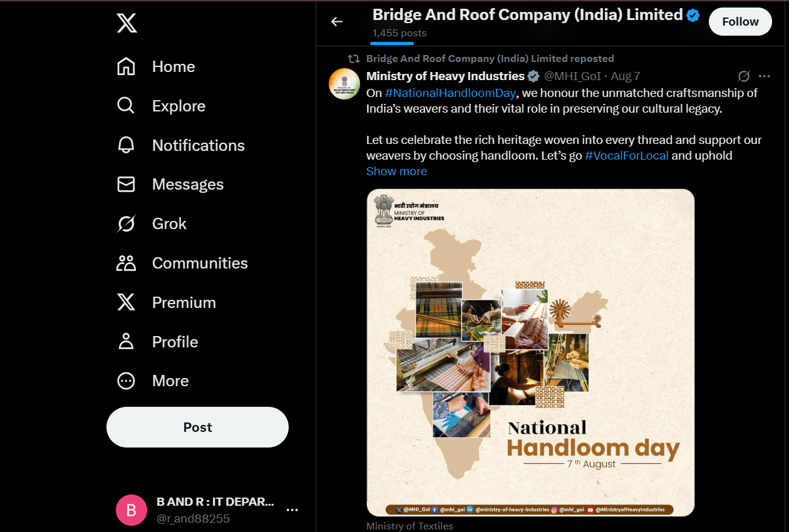Go back with the arrow button
Viewport: 789px width, 532px height.
337,22
